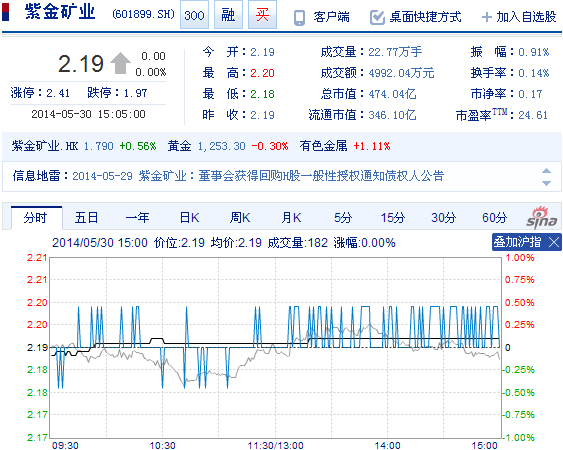Click the 市净率 value 0.17

point(530,94)
